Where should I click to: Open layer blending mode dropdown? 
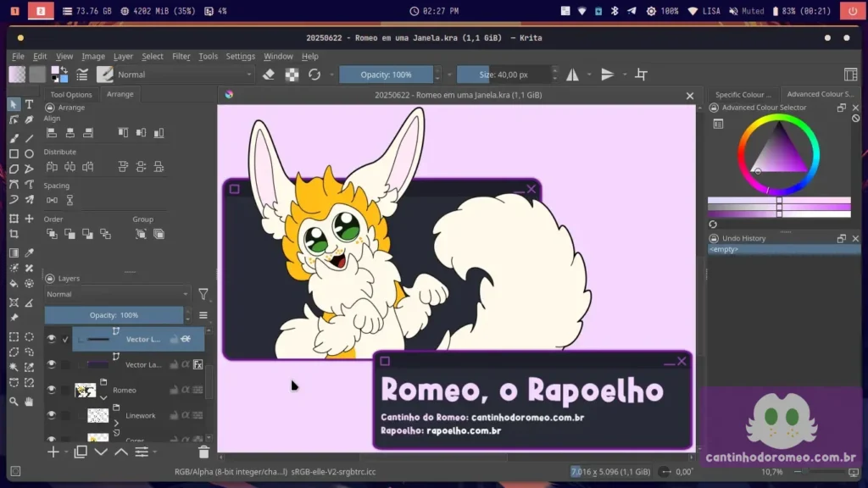point(117,294)
